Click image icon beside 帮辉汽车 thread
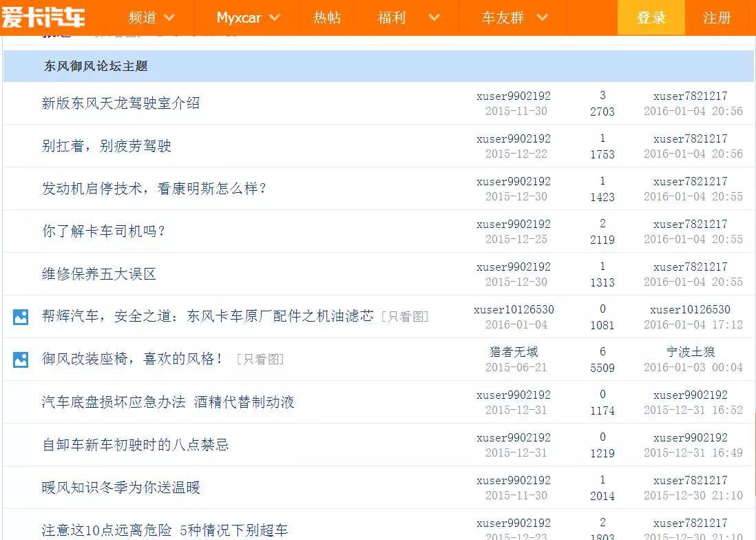This screenshot has width=756, height=540. (x=20, y=317)
